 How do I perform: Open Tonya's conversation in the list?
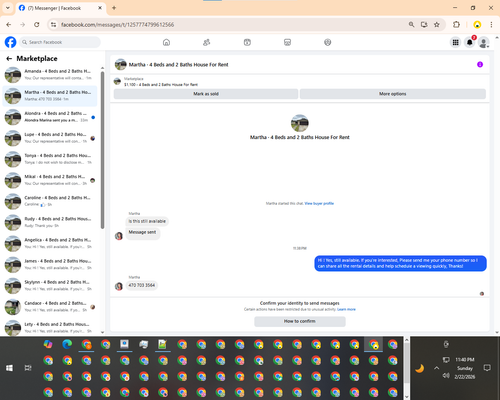click(x=50, y=159)
